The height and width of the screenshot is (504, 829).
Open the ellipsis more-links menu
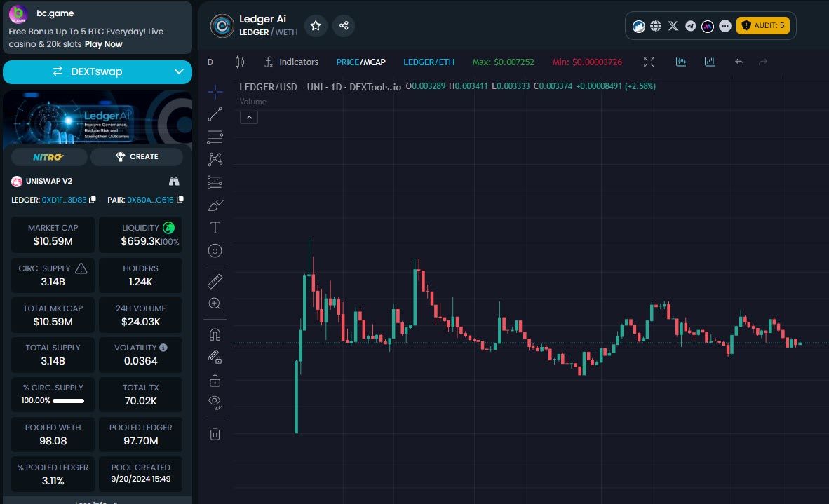click(x=724, y=25)
